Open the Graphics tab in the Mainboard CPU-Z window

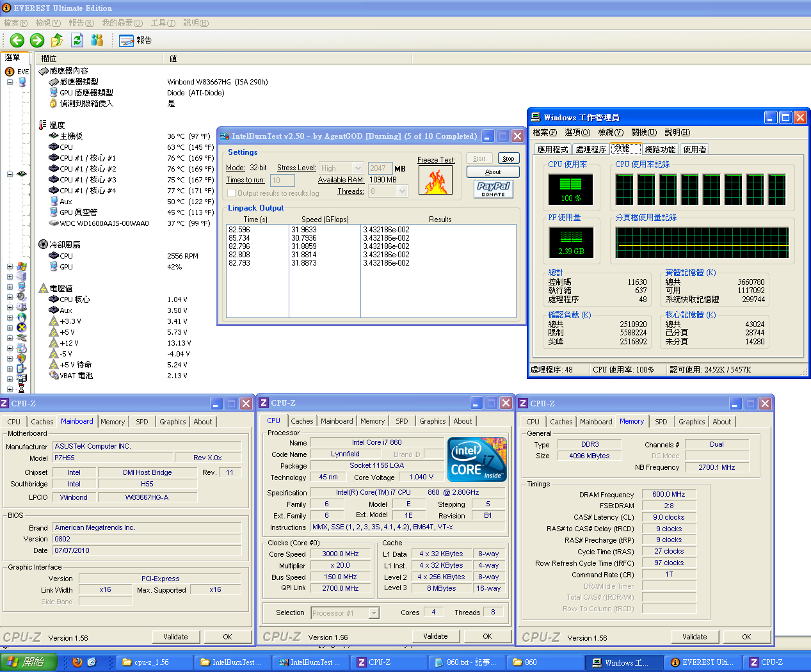[x=173, y=422]
